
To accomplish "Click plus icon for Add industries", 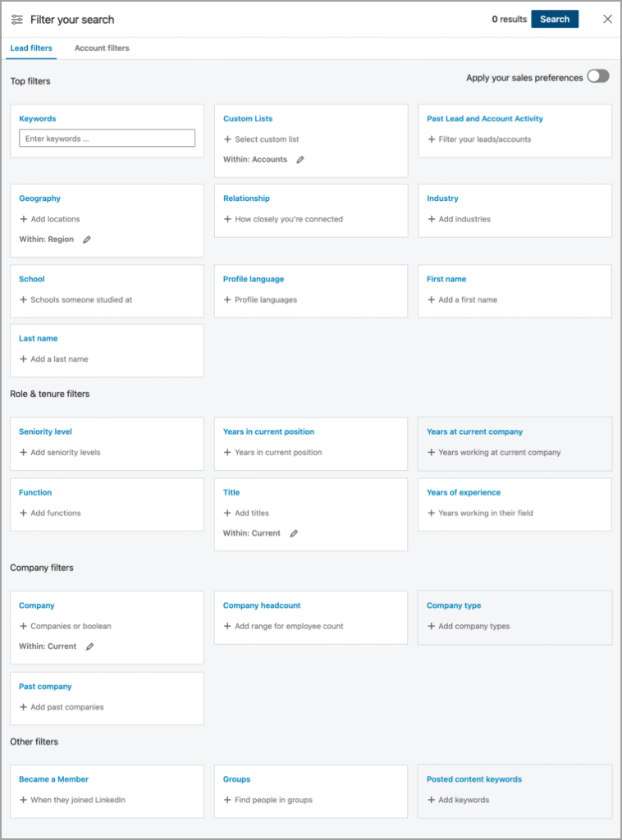I will point(432,219).
